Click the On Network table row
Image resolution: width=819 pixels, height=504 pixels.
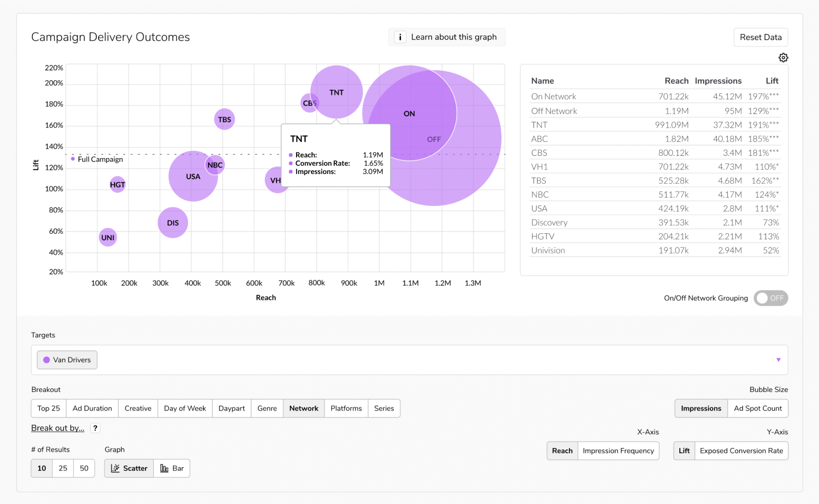pos(655,96)
